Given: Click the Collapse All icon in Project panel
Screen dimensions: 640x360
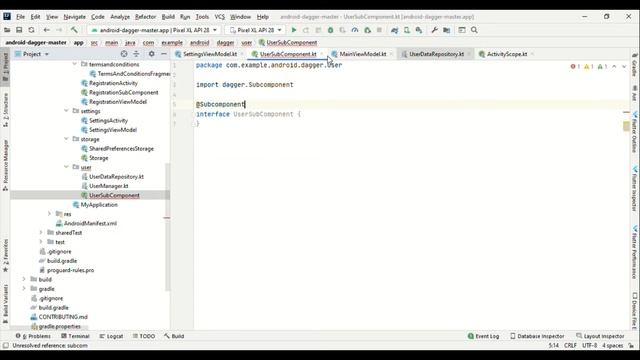Looking at the screenshot, I should (136, 54).
